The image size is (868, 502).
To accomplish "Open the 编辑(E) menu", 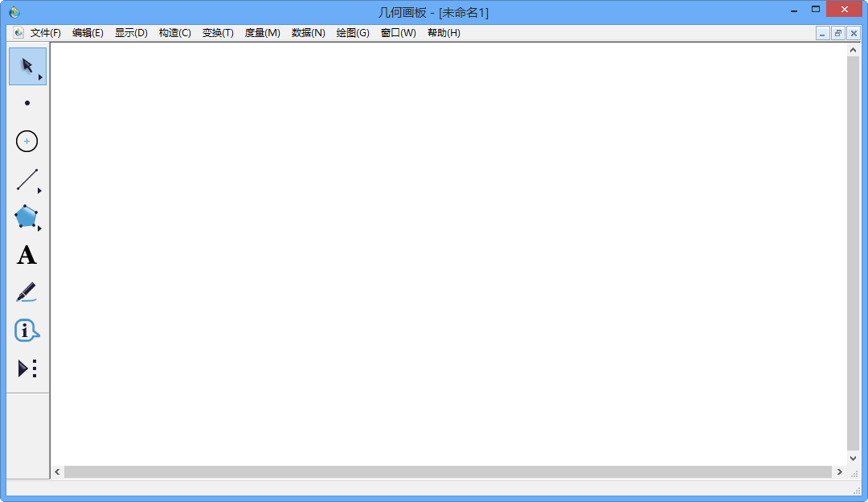I will [88, 33].
